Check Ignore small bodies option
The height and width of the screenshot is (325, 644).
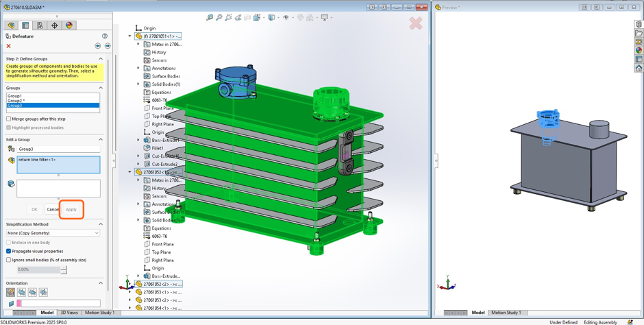click(9, 260)
